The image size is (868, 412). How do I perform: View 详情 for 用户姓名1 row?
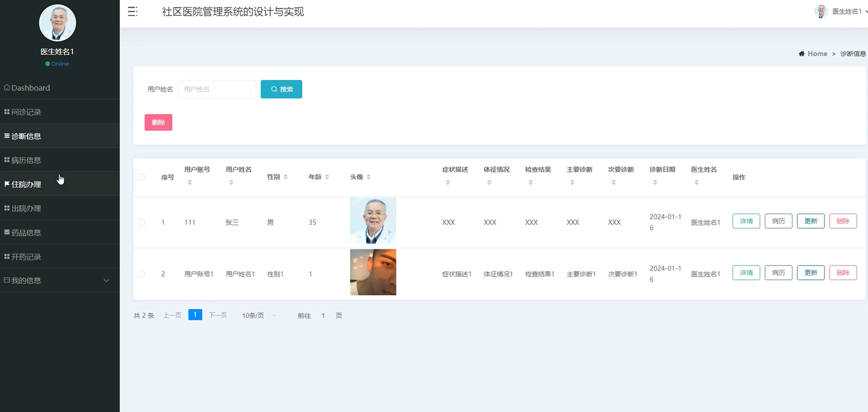point(746,273)
